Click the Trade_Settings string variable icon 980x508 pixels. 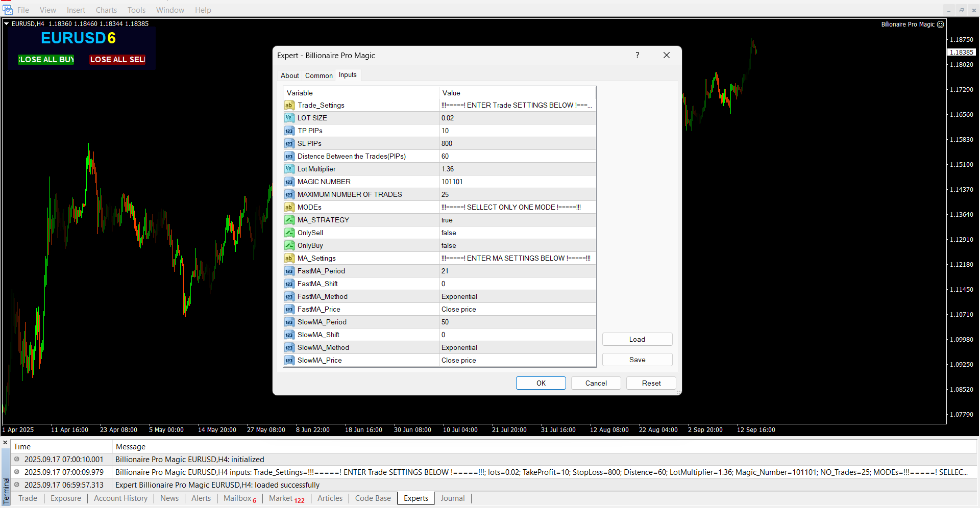coord(289,106)
